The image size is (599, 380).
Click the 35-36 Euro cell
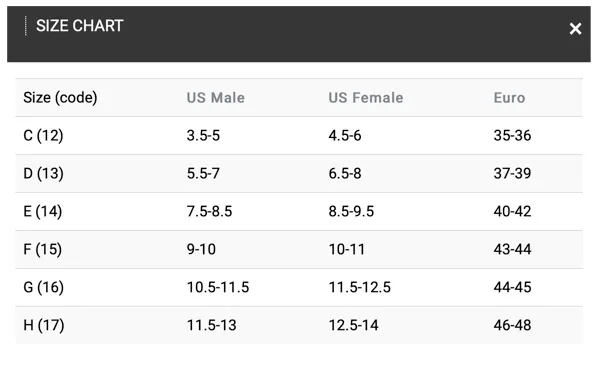(512, 136)
